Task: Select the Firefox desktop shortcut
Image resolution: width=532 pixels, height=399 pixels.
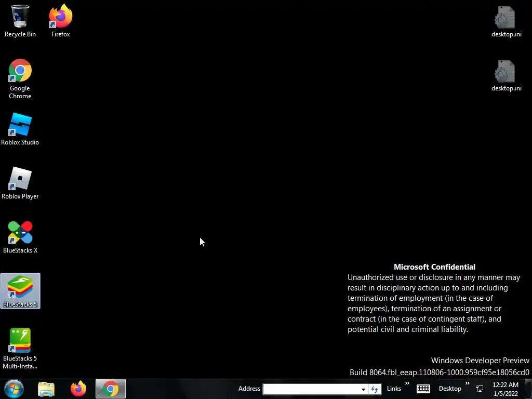Action: point(60,21)
